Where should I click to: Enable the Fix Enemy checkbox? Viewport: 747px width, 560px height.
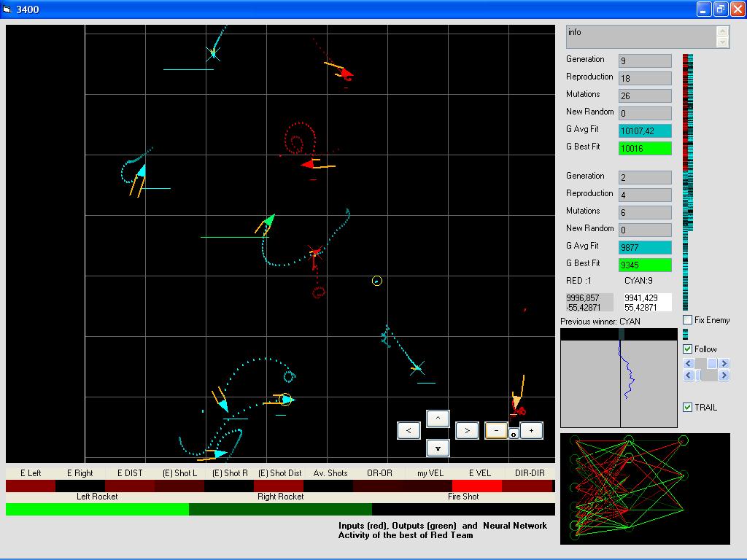point(688,320)
